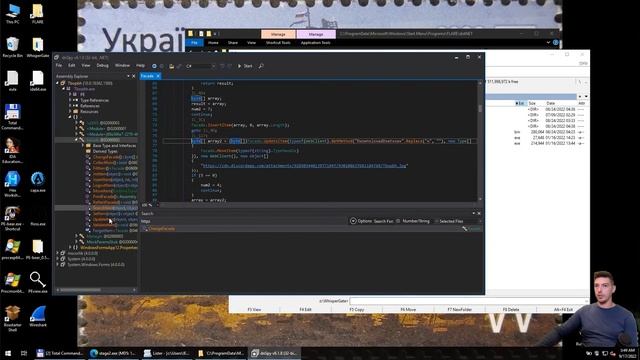Open the C# language dropdown in dnSpy toolbar
The height and width of the screenshot is (360, 640).
coord(200,66)
